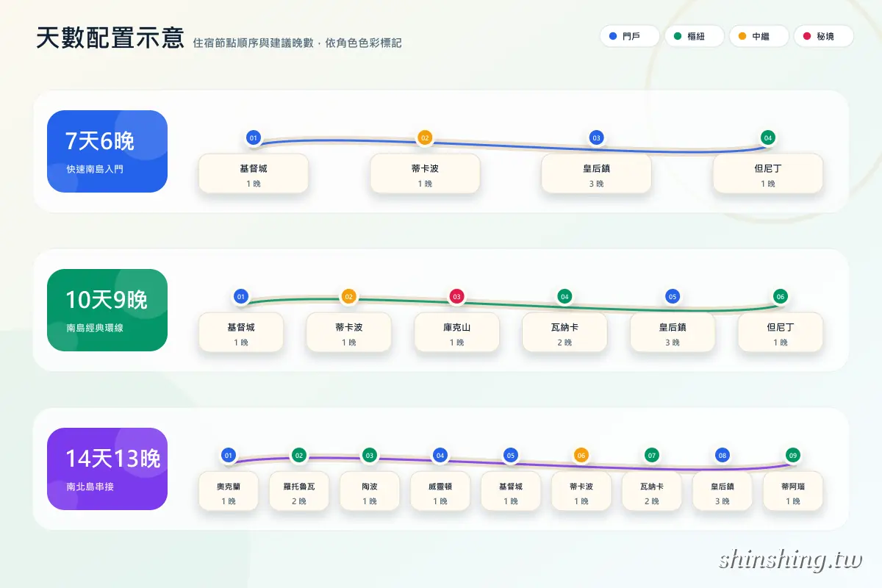Select 蒂卡波 stop card in 10天9晚 row
882x588 pixels.
[x=349, y=332]
